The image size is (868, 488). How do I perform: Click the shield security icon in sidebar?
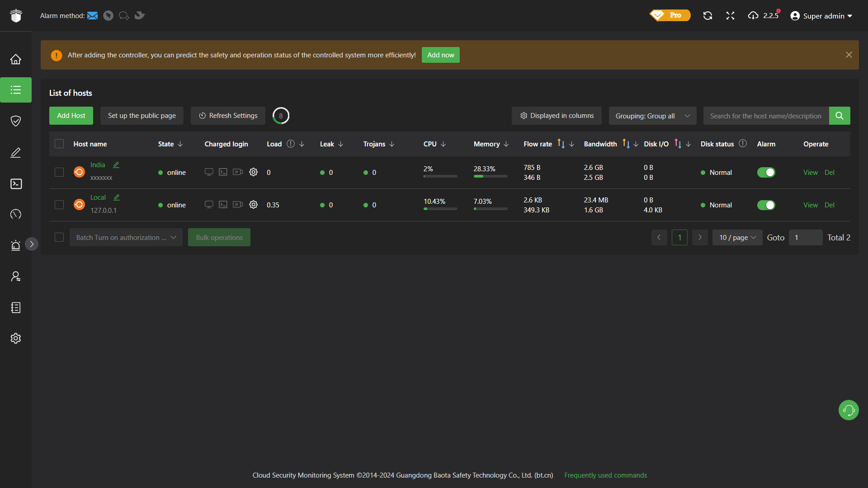coord(16,121)
